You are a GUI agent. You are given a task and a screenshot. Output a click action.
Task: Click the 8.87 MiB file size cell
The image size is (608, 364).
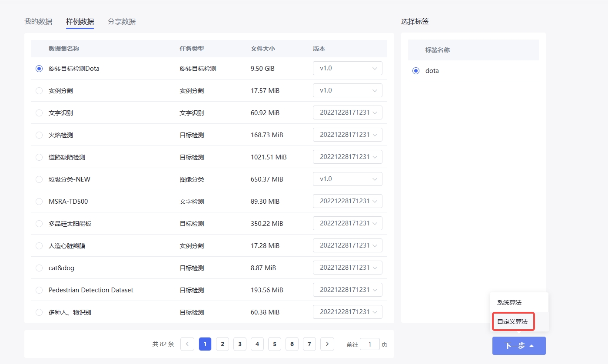[x=263, y=268]
